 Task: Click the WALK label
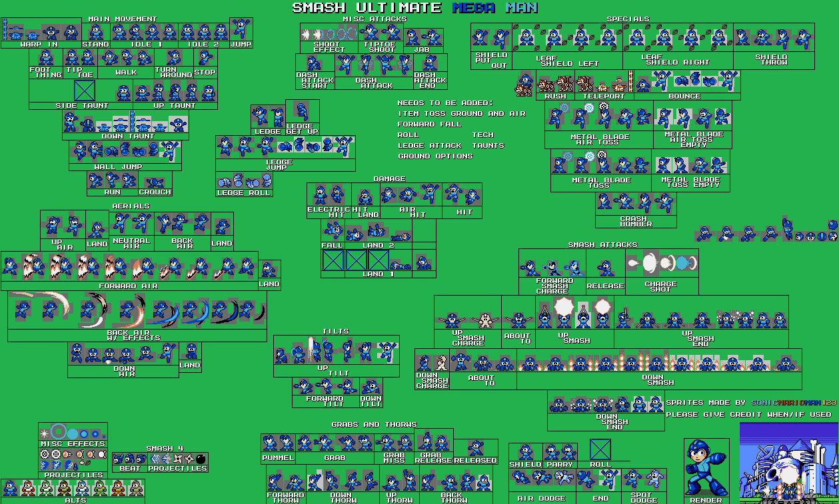coord(126,72)
